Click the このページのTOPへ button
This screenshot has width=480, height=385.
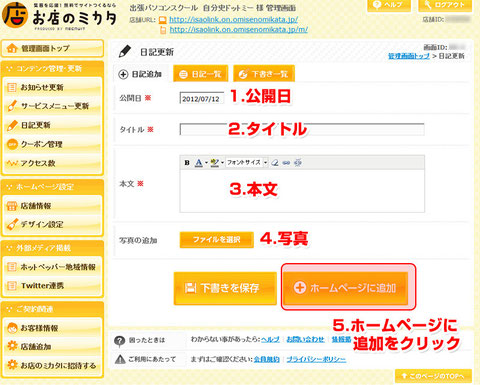click(433, 376)
